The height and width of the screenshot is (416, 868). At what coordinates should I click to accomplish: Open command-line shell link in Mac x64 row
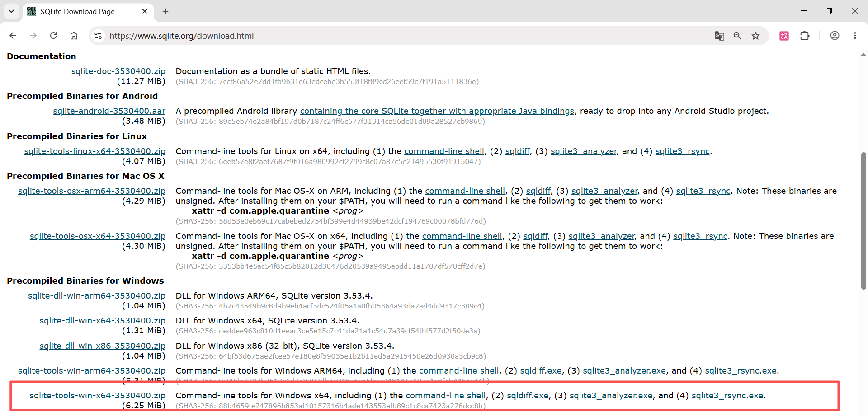462,236
